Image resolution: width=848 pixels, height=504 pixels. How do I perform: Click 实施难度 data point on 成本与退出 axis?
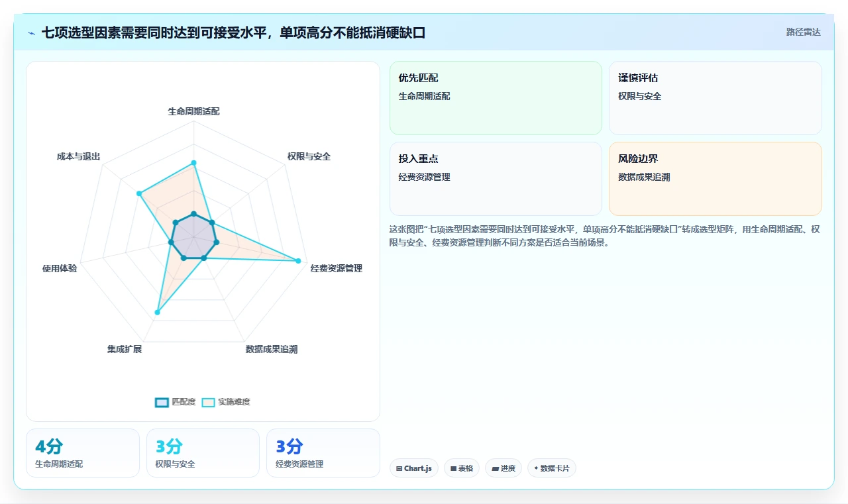139,193
